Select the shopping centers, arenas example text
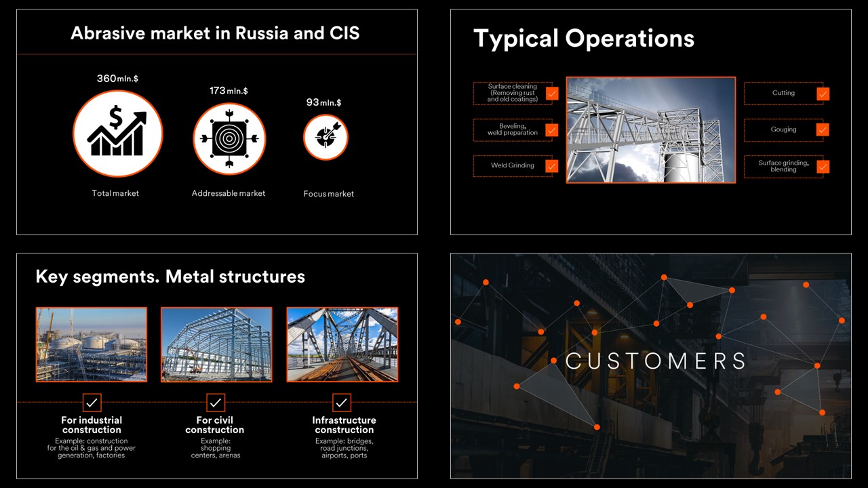The height and width of the screenshot is (488, 868). [216, 448]
